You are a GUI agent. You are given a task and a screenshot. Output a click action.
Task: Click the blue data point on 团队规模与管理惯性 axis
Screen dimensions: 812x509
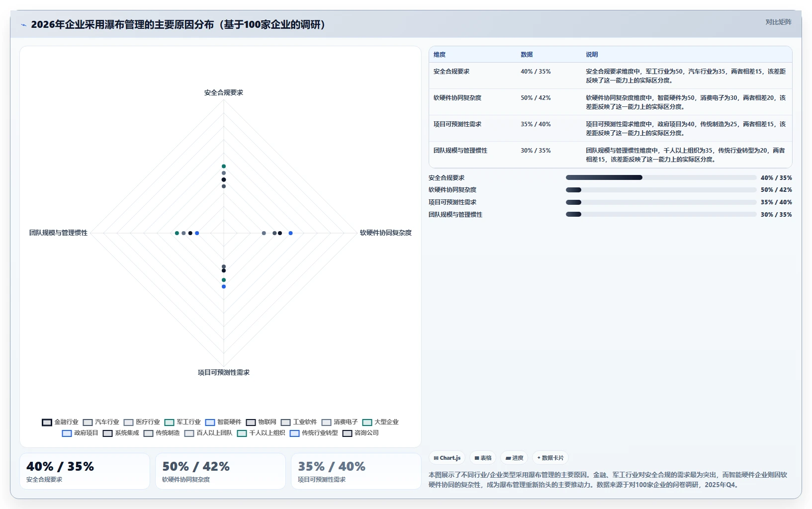click(197, 233)
